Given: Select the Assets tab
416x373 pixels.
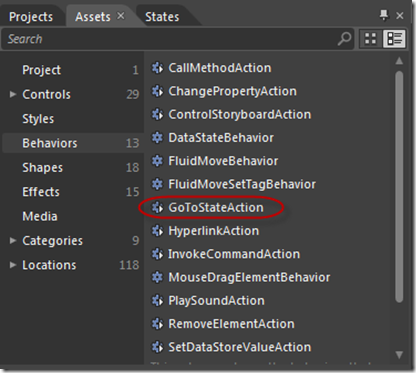Looking at the screenshot, I should click(x=93, y=17).
